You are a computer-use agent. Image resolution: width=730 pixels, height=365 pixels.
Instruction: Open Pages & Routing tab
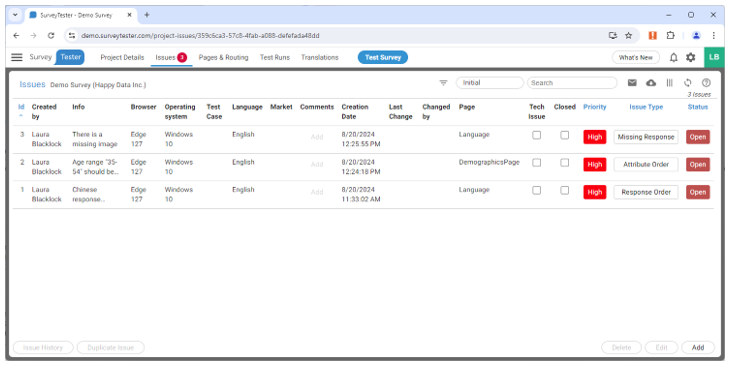click(223, 58)
